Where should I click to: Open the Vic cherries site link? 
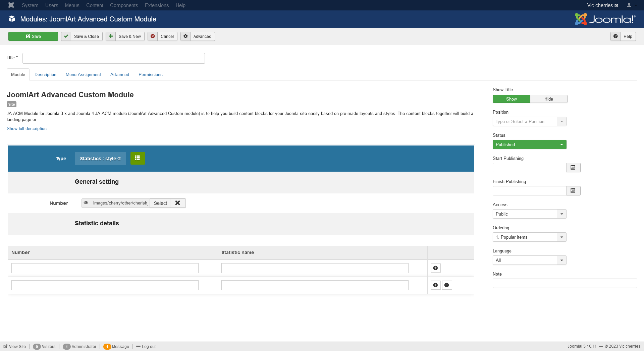point(602,5)
